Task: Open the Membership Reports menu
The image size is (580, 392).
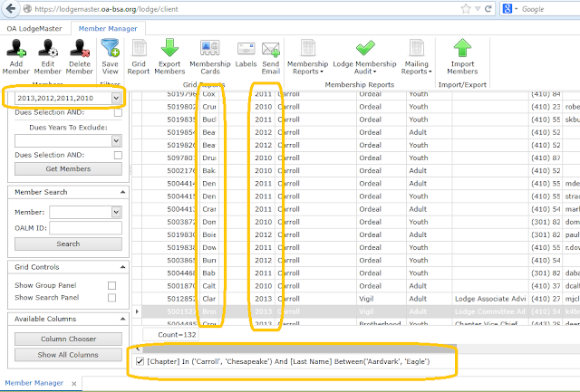Action: [306, 65]
